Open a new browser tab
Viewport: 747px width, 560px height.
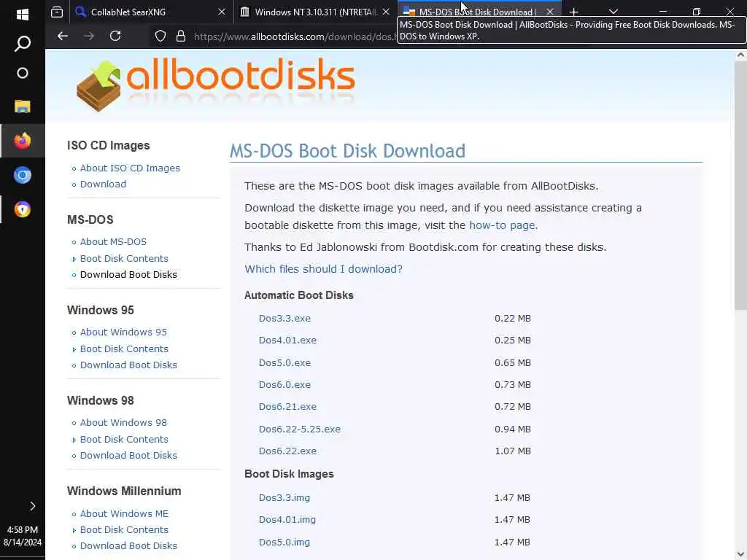(573, 12)
